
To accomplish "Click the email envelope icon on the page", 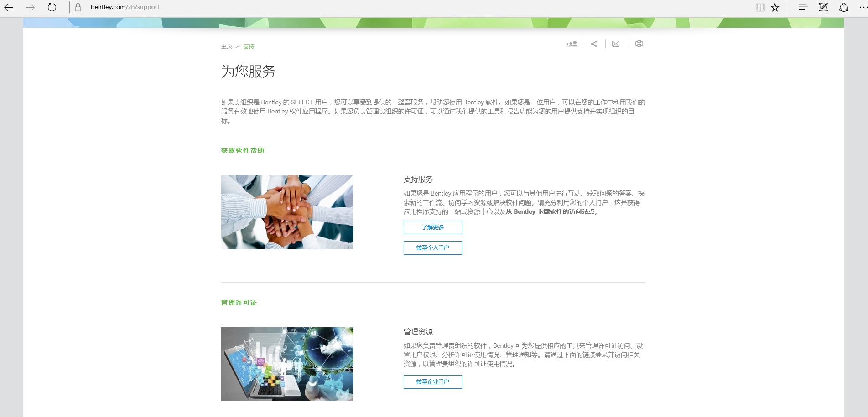I will pos(616,44).
